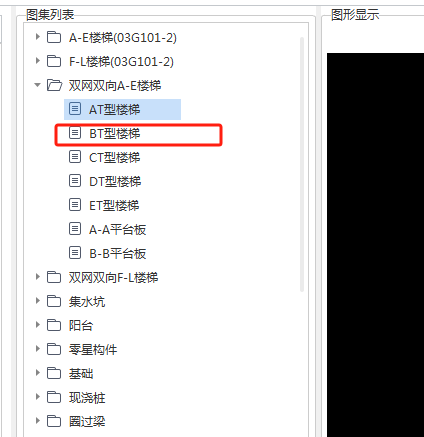Click the 基础 folder icon

pyautogui.click(x=54, y=373)
